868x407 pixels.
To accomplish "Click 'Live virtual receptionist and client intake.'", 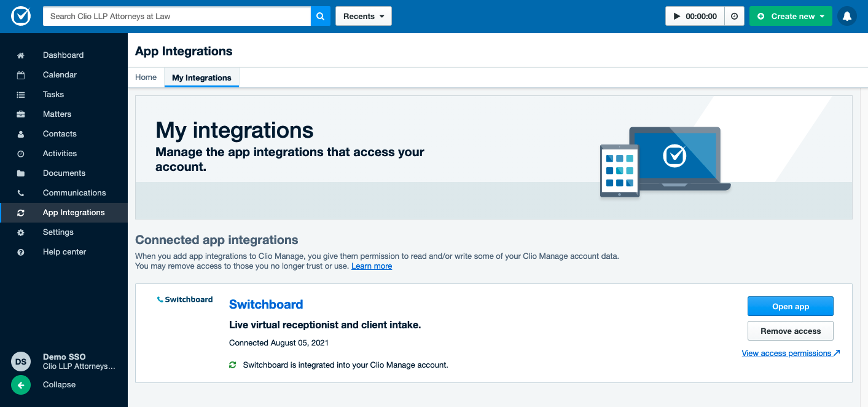I will click(x=325, y=325).
